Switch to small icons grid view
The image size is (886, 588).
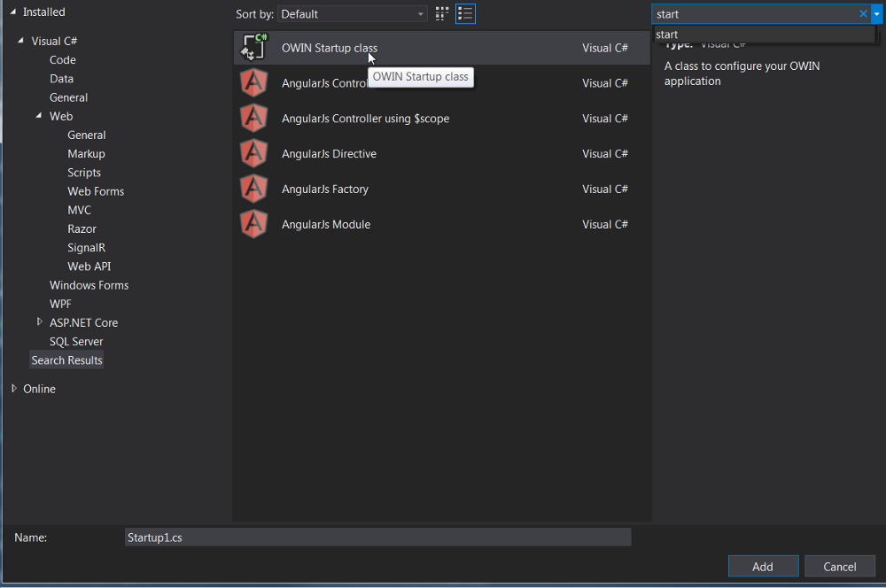coord(442,13)
